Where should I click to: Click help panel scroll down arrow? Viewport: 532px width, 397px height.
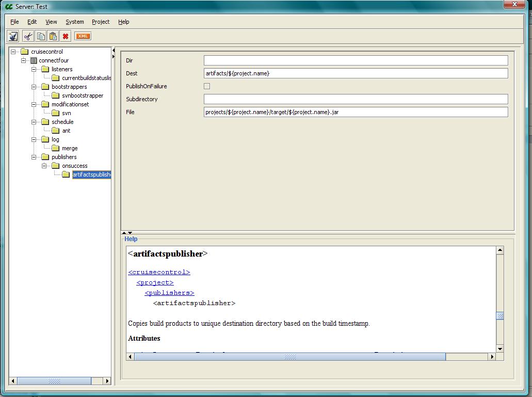[499, 348]
